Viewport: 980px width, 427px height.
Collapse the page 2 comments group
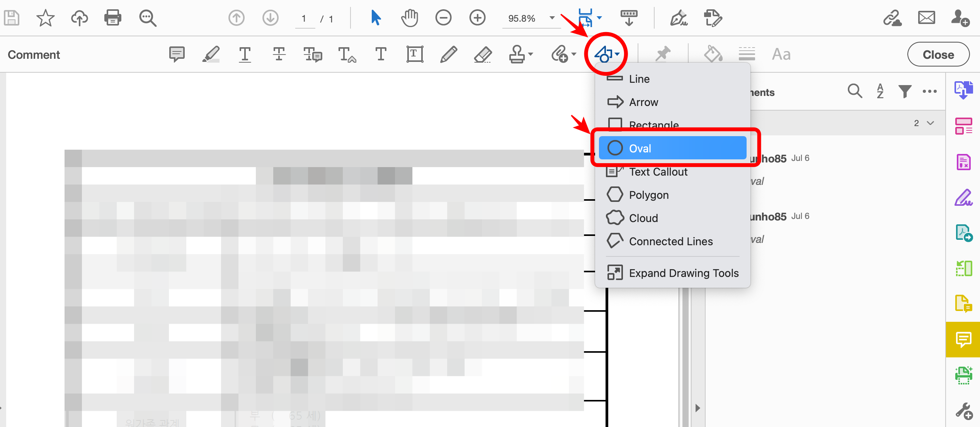pos(931,123)
